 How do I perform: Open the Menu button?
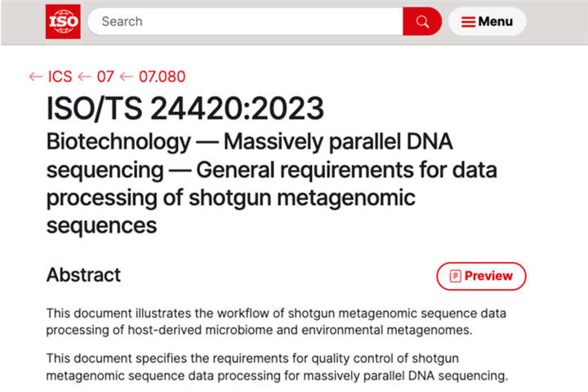(x=487, y=21)
